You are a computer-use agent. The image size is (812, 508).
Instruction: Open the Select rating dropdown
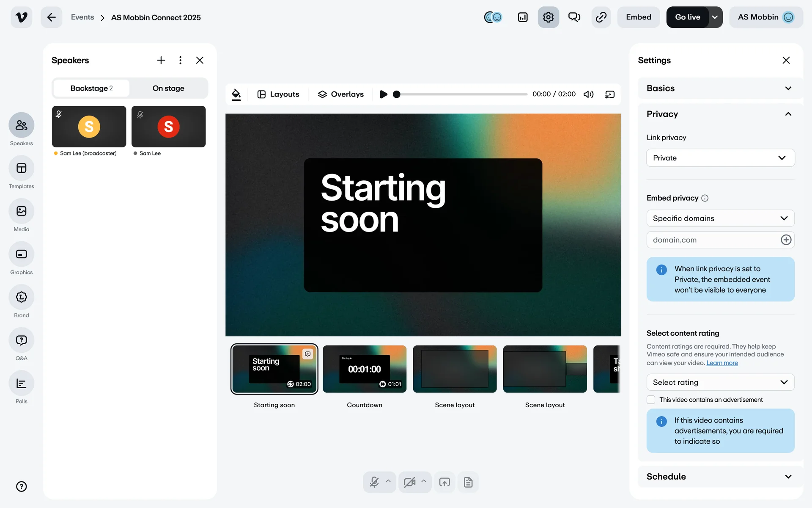point(720,382)
